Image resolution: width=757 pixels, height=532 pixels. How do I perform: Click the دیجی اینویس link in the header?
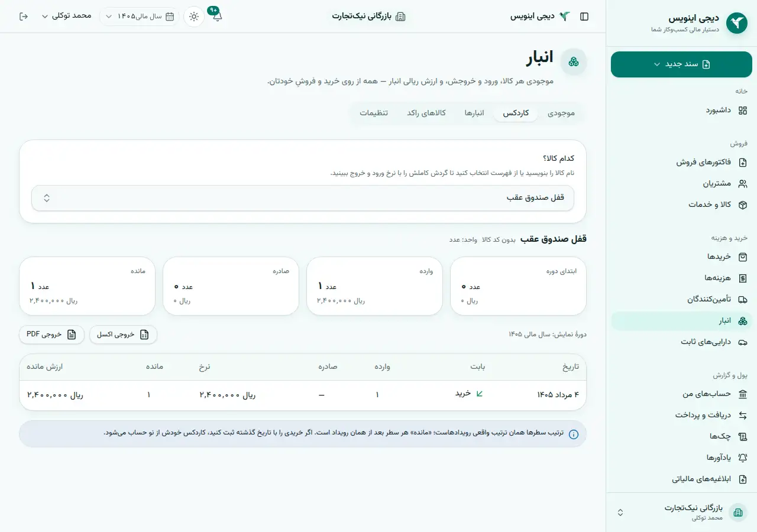coord(541,17)
